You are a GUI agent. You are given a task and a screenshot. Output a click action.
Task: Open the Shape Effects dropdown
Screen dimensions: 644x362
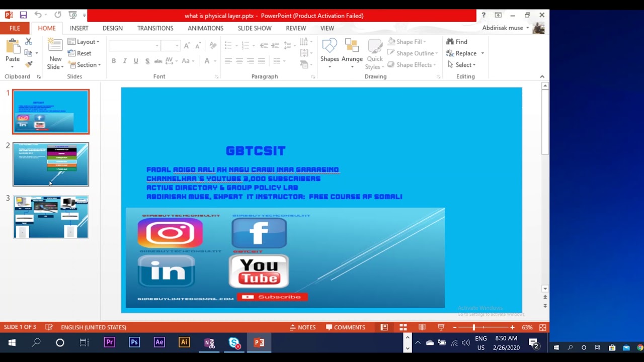pyautogui.click(x=412, y=65)
